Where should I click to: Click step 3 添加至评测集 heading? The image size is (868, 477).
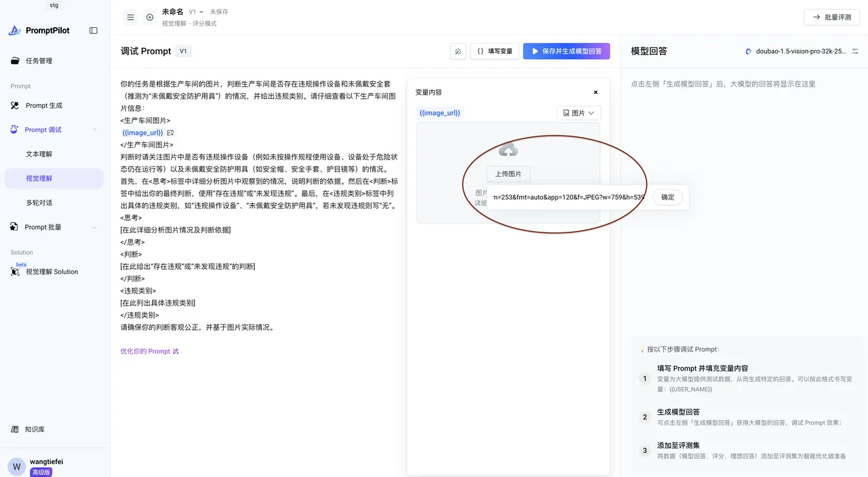[678, 446]
